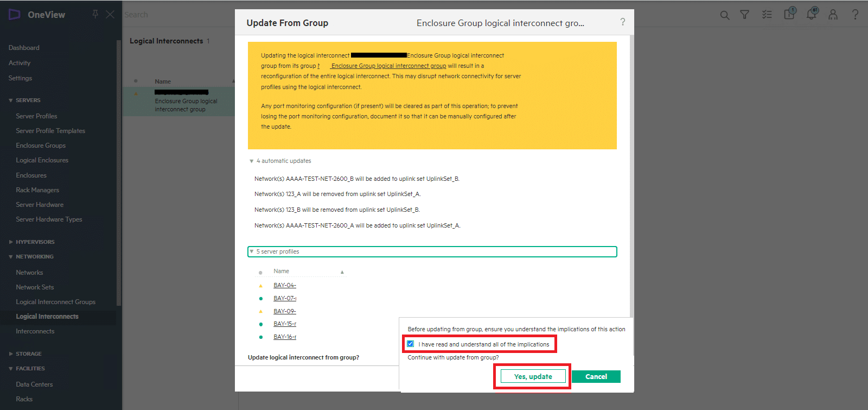Go to Server Hardware Types
The image size is (868, 410).
pyautogui.click(x=49, y=219)
